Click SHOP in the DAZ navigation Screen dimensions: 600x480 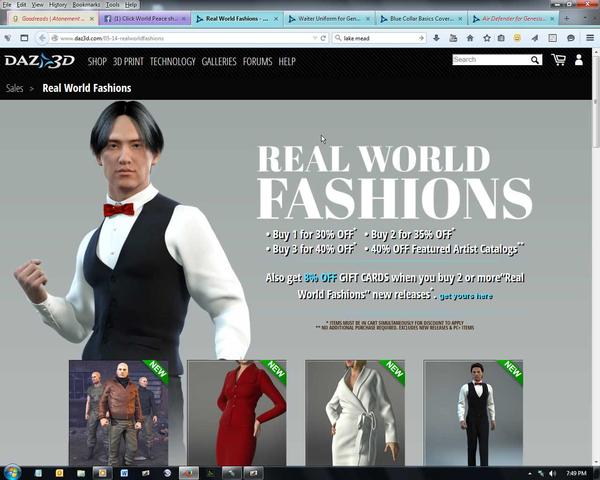[97, 61]
